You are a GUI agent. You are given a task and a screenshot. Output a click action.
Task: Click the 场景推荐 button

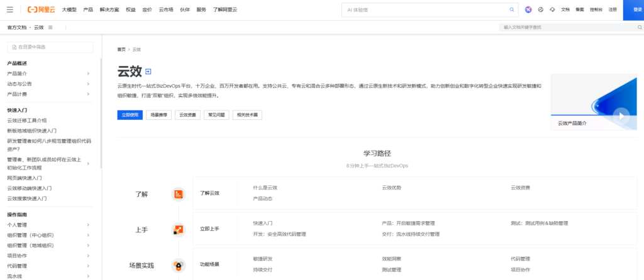158,115
